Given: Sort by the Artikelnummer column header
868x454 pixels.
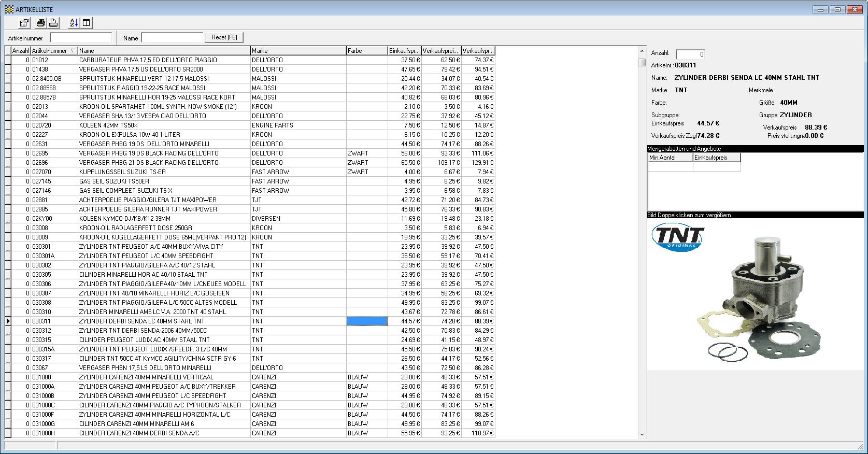Looking at the screenshot, I should 54,51.
